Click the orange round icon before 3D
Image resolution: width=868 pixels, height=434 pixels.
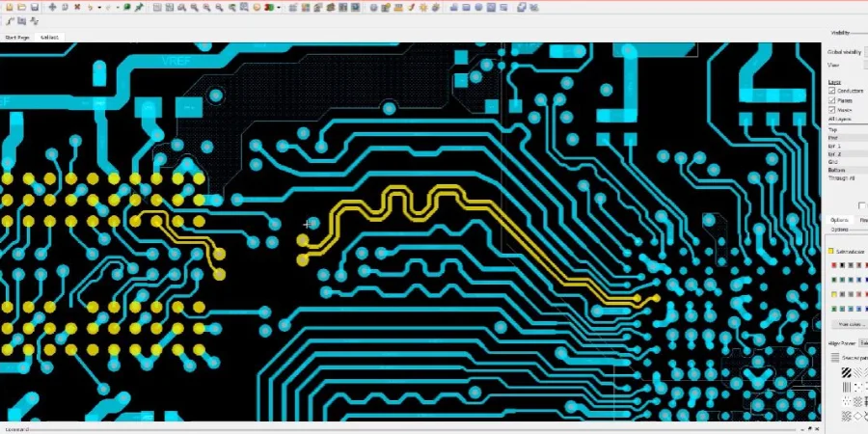(x=257, y=8)
